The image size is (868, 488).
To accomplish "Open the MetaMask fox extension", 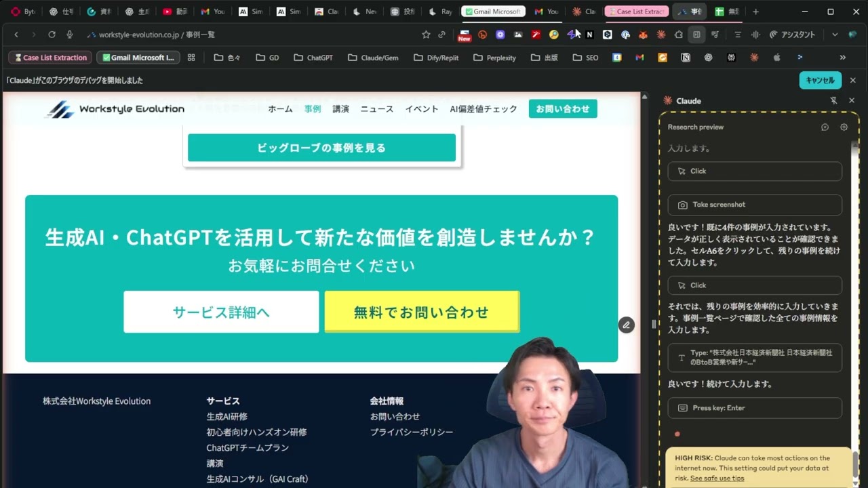I will point(643,35).
